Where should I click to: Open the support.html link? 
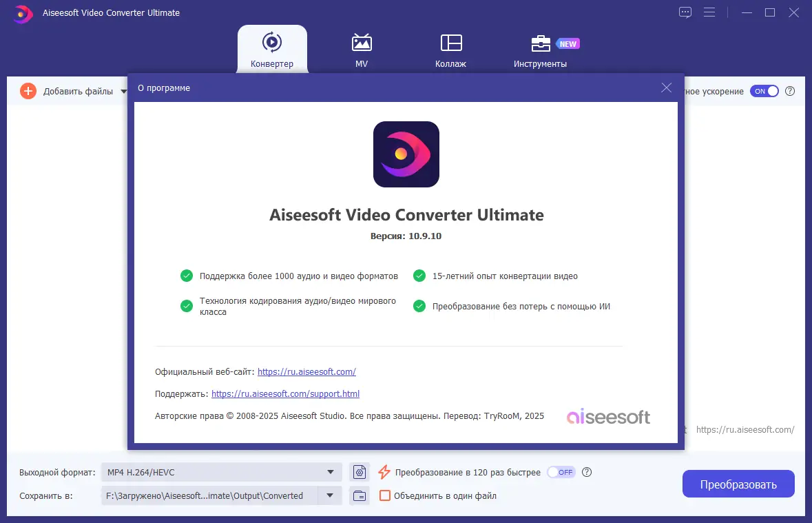285,394
